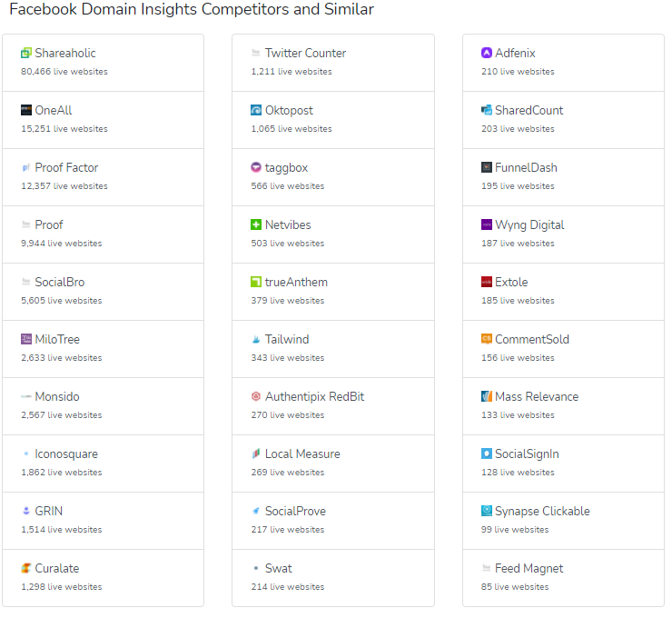Click '1,211 live websites' text
Image resolution: width=672 pixels, height=618 pixels.
click(x=292, y=72)
